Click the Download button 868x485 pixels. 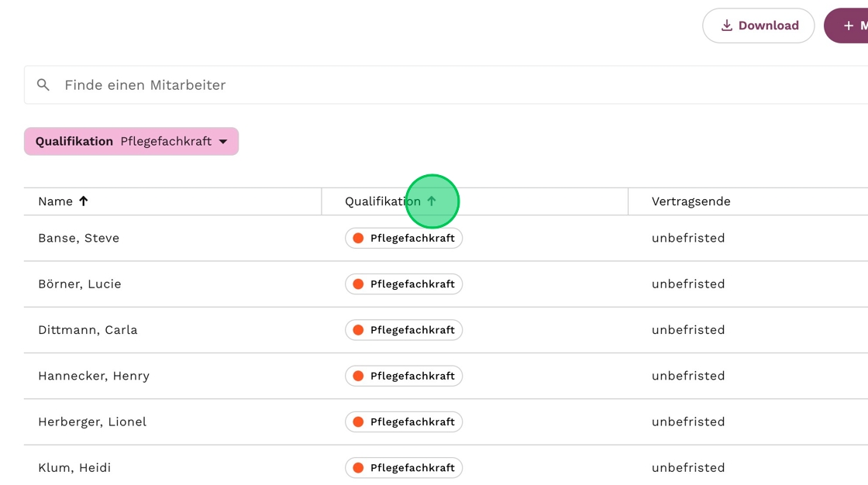click(x=758, y=26)
